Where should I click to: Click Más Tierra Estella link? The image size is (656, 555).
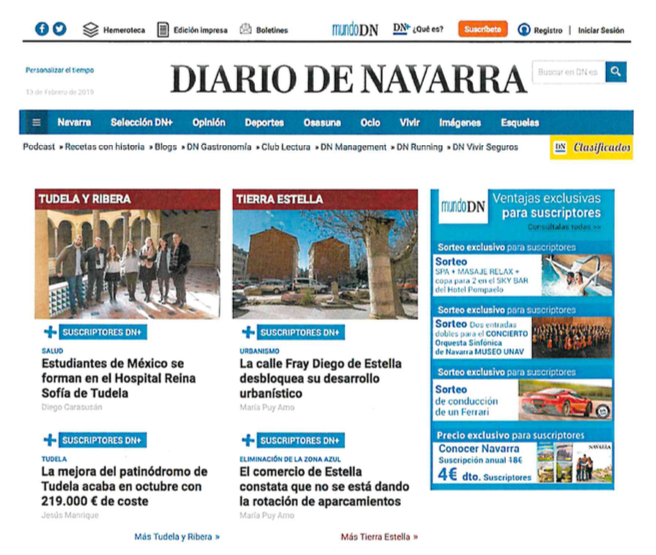point(379,537)
